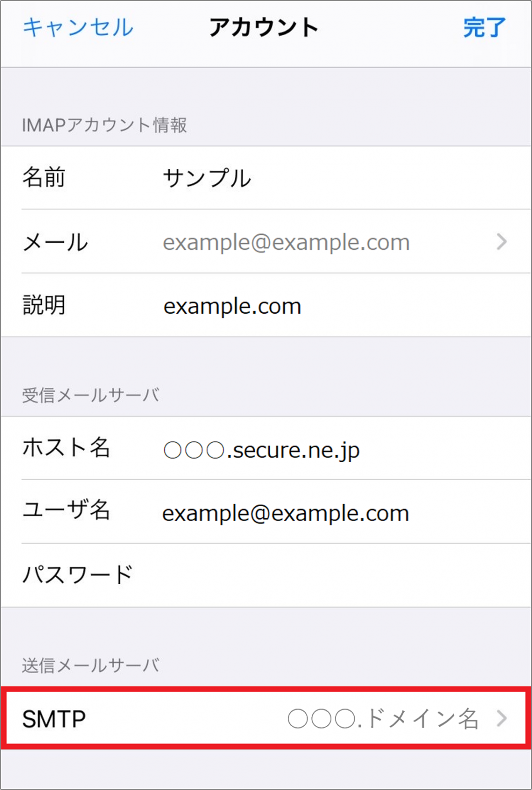The height and width of the screenshot is (790, 532).
Task: Open the メール row chevron arrow
Action: (502, 242)
